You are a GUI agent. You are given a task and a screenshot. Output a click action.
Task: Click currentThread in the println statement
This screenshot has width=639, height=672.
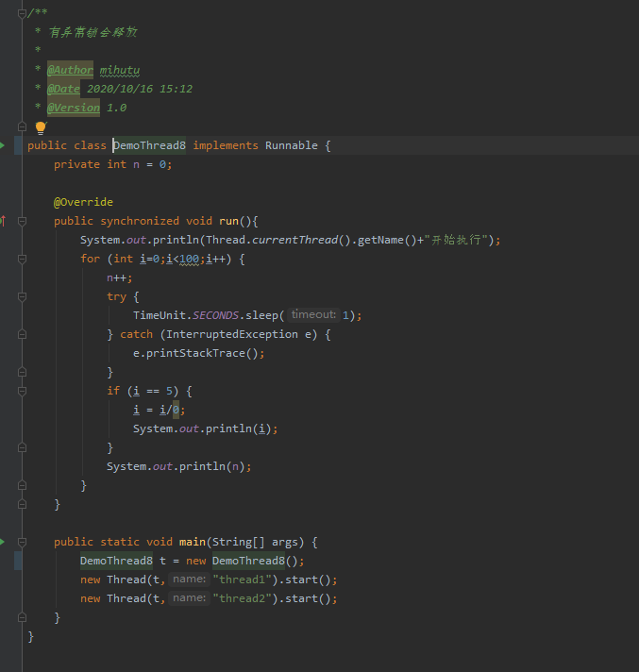pyautogui.click(x=294, y=240)
